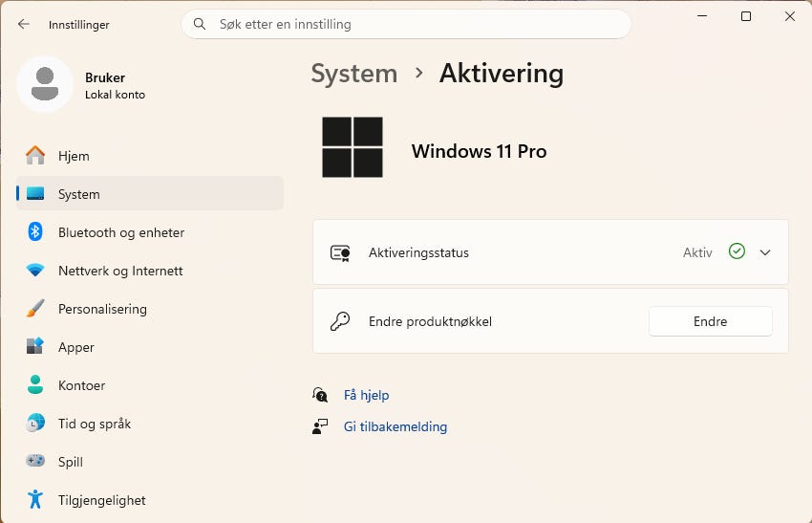Click the Hjem house icon

coord(35,156)
